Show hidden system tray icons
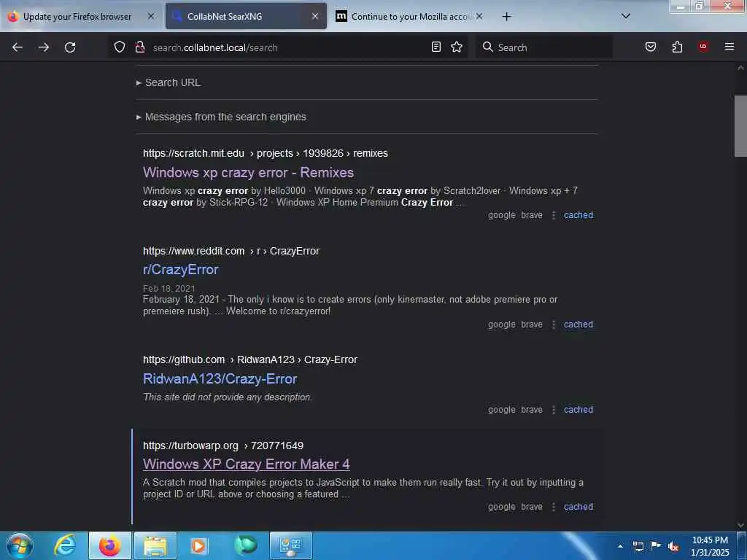Viewport: 747px width, 560px height. tap(620, 546)
